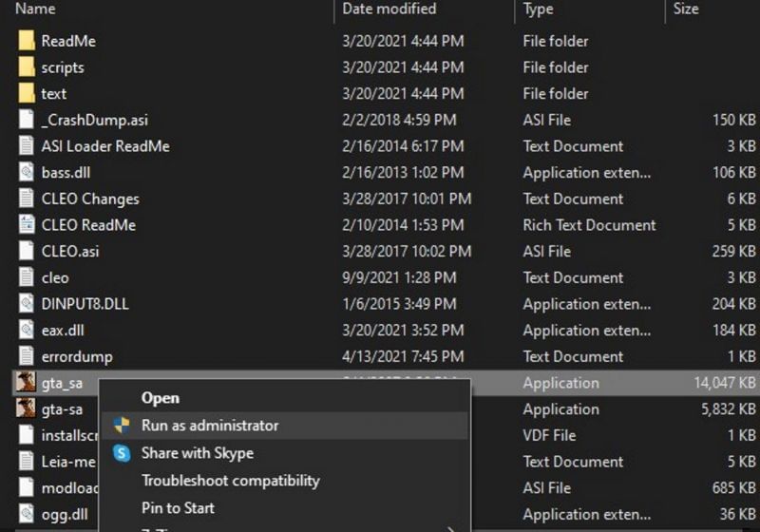Sort by Type column header
This screenshot has height=532, width=760.
538,9
